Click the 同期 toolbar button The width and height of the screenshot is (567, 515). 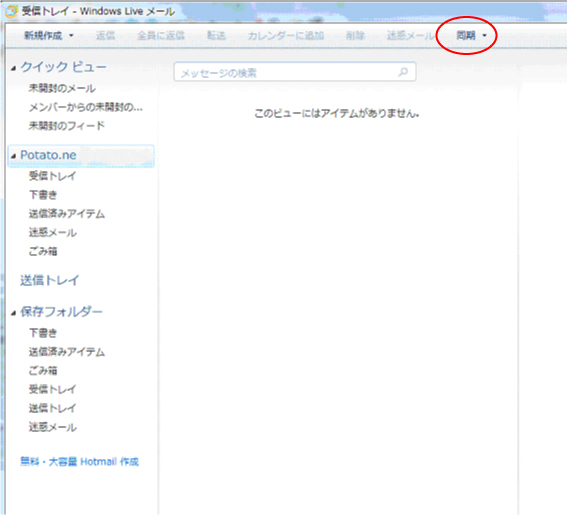tap(466, 35)
